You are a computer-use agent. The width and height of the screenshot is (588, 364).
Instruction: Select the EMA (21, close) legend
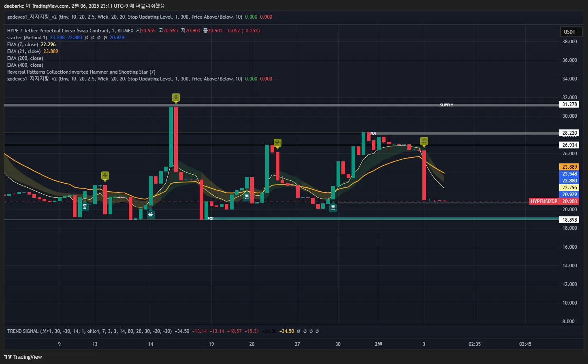(24, 51)
